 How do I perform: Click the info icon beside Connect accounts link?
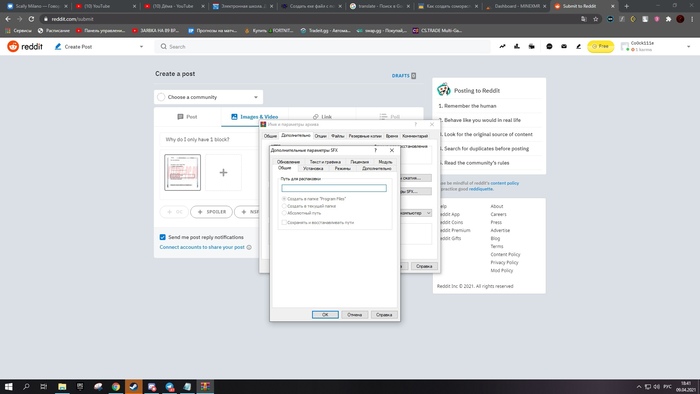(x=249, y=247)
